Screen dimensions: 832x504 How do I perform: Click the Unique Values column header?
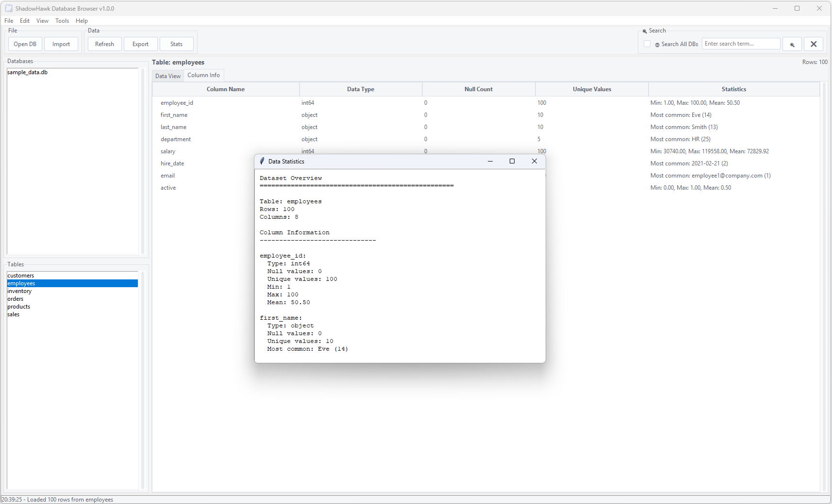click(592, 89)
